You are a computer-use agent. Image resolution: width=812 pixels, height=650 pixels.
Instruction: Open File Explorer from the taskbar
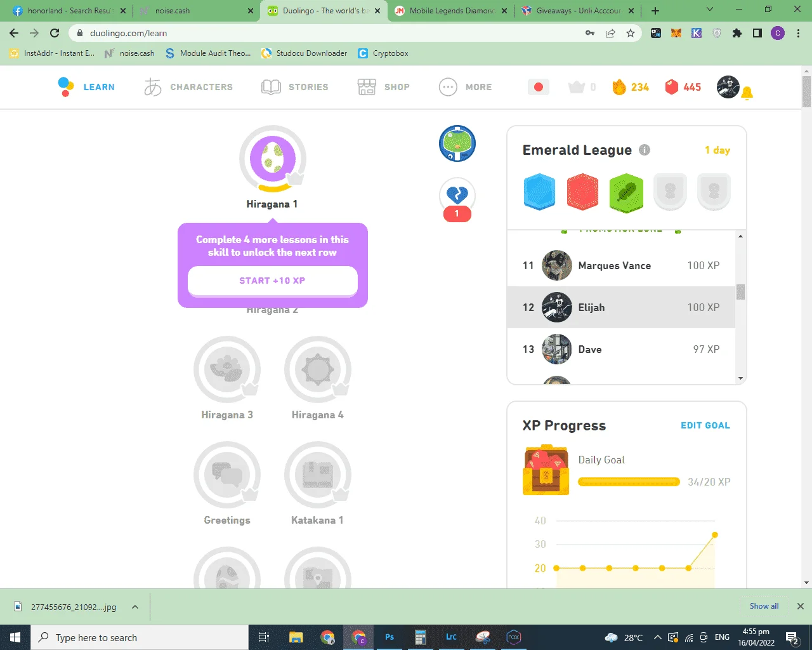tap(296, 637)
